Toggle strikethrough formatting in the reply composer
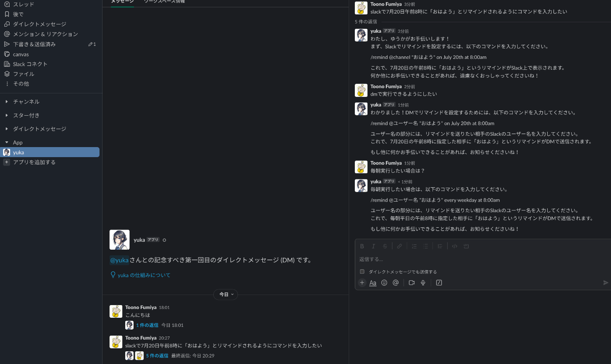This screenshot has width=611, height=364. coord(385,246)
